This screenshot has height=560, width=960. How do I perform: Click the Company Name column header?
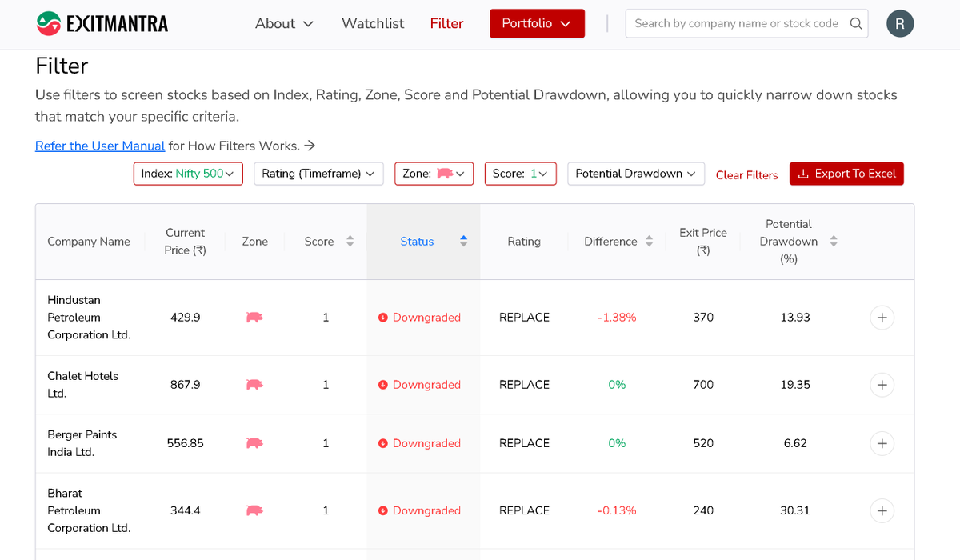pyautogui.click(x=89, y=241)
